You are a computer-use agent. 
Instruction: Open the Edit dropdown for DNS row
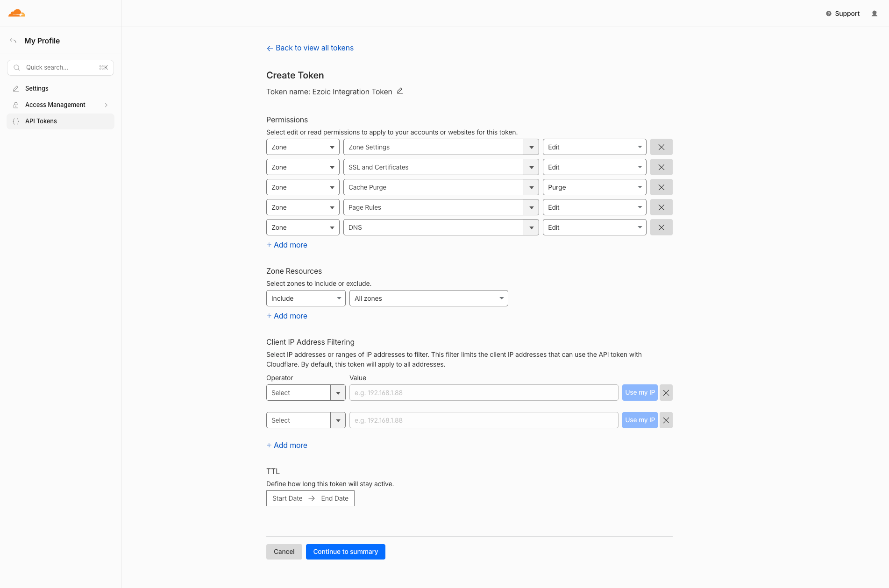[594, 227]
